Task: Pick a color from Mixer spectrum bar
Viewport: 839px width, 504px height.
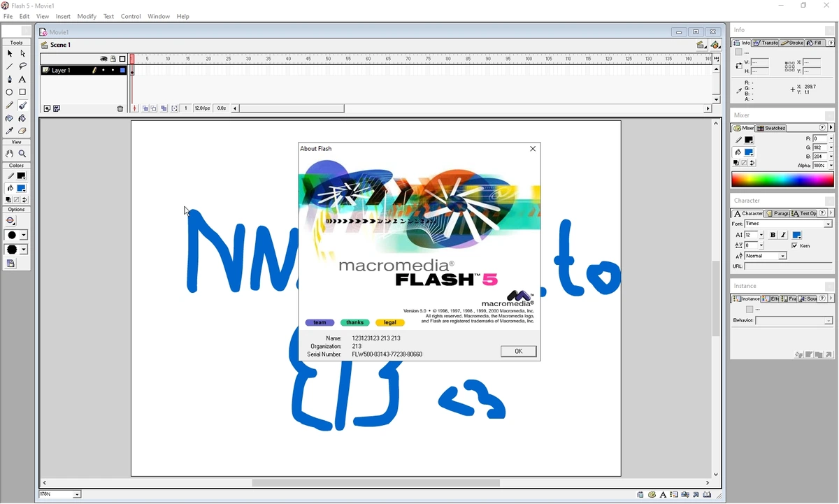Action: [782, 180]
